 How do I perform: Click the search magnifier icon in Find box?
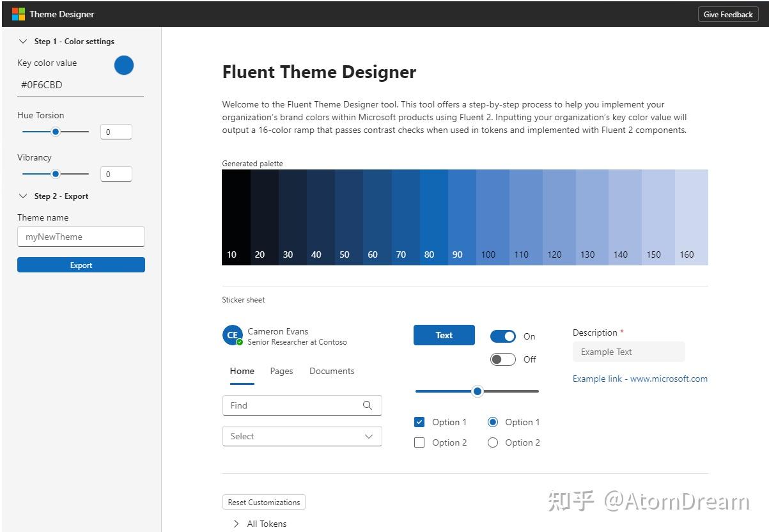368,405
